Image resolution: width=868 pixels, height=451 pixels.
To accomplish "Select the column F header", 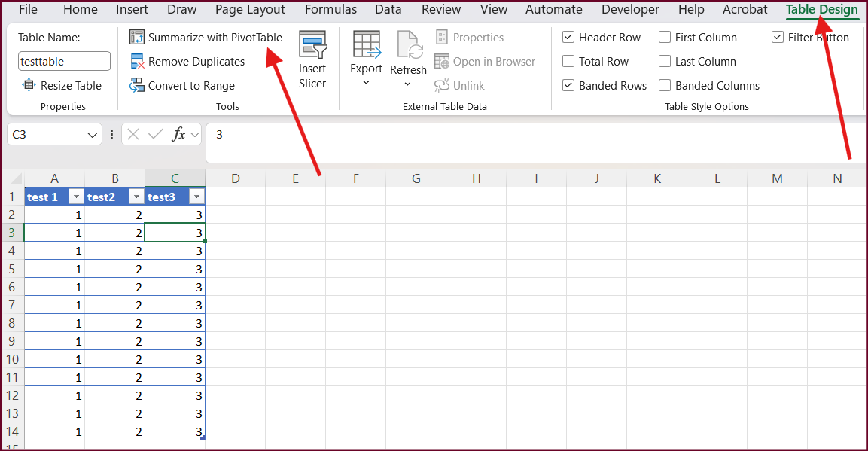I will [x=356, y=178].
